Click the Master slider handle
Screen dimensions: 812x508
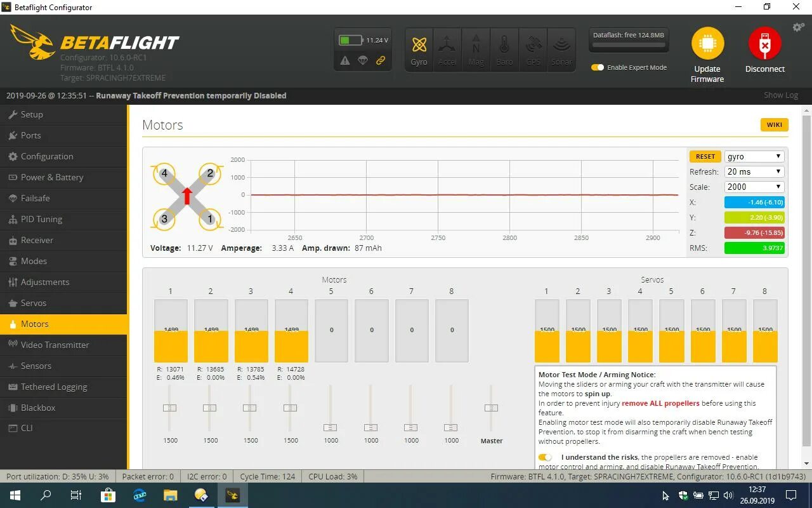(x=491, y=408)
